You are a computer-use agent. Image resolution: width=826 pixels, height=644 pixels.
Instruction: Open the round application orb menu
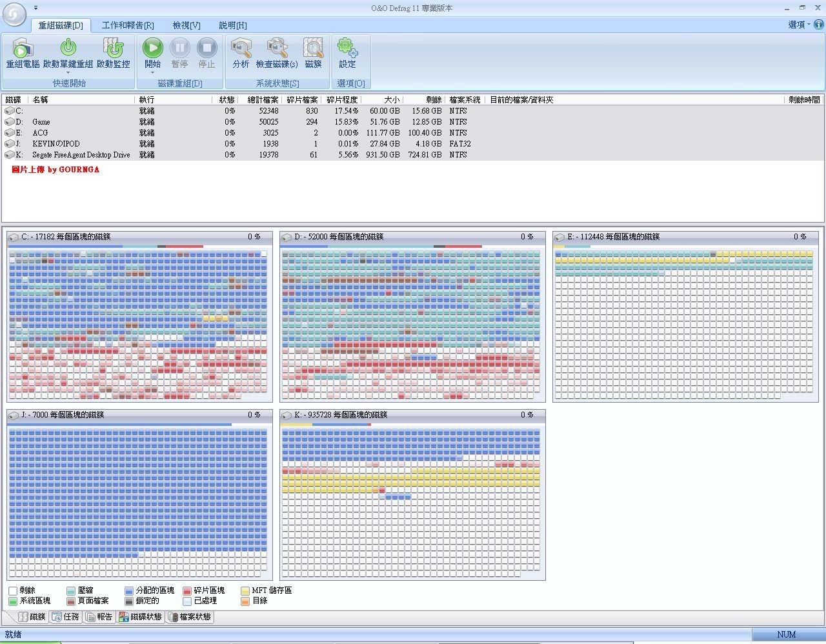tap(14, 14)
